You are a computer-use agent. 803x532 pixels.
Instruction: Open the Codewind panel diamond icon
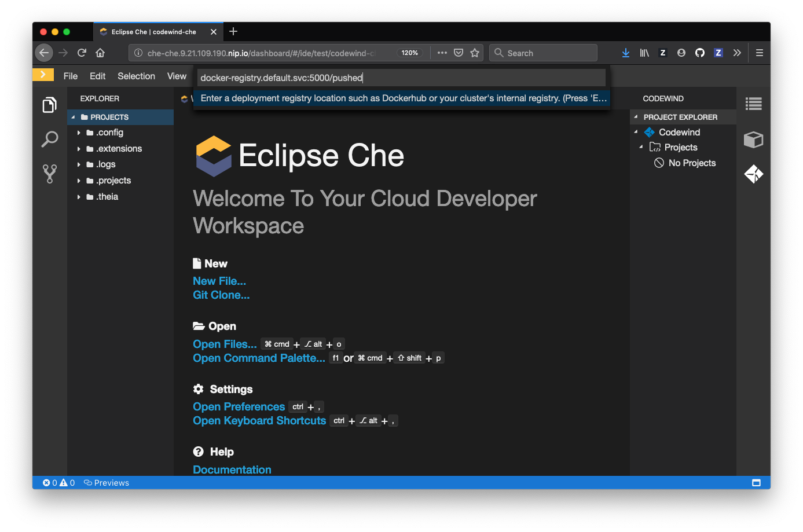[753, 174]
